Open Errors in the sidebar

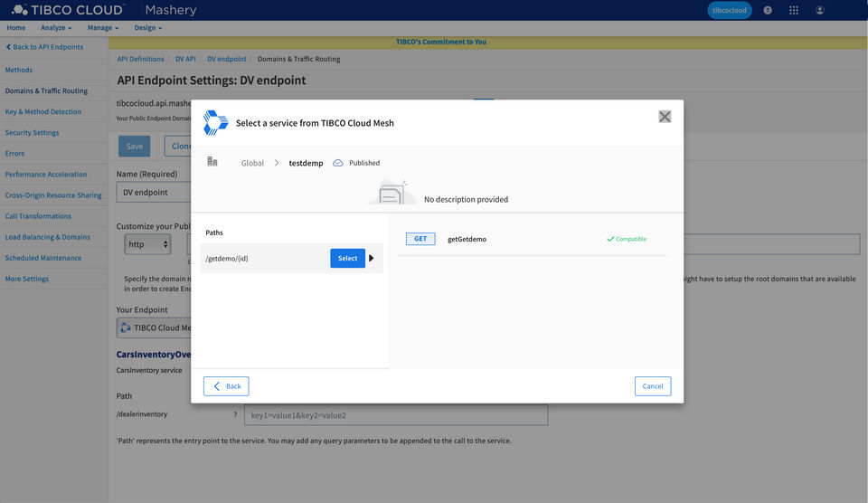pyautogui.click(x=15, y=154)
